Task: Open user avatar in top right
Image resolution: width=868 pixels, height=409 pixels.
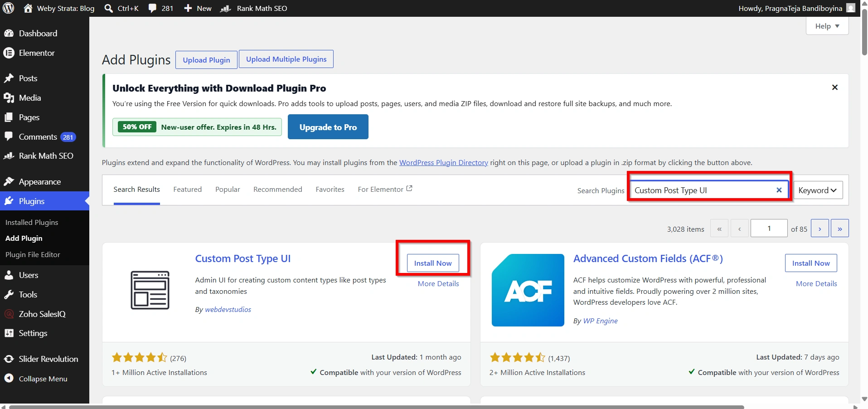Action: coord(851,8)
